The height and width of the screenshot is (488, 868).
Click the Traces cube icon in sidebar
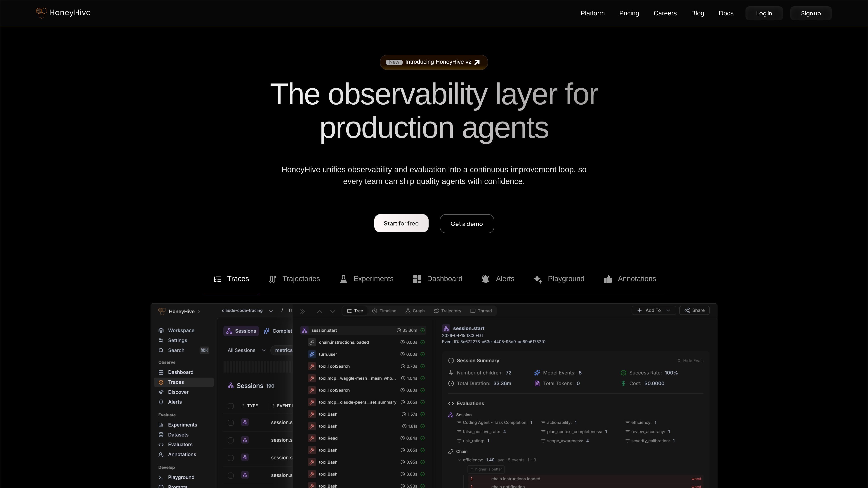click(161, 382)
